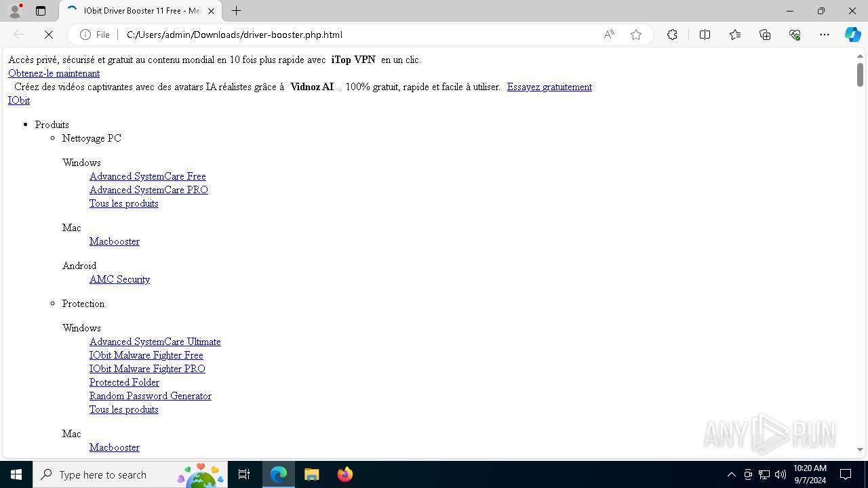The height and width of the screenshot is (488, 868).
Task: Open the network tray icon
Action: pyautogui.click(x=764, y=474)
